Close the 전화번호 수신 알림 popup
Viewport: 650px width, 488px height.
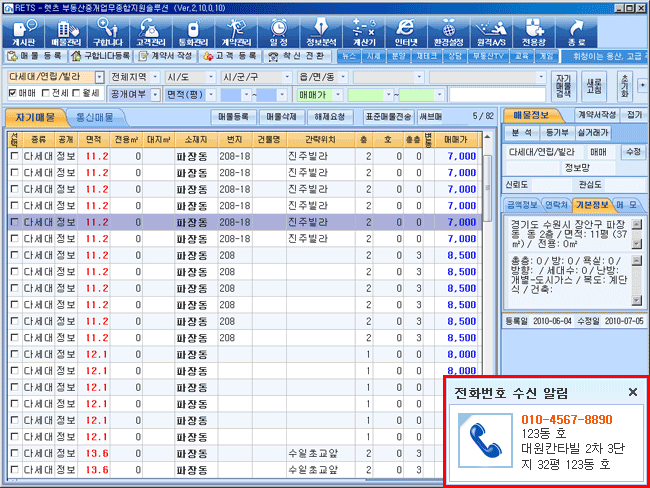(x=633, y=392)
